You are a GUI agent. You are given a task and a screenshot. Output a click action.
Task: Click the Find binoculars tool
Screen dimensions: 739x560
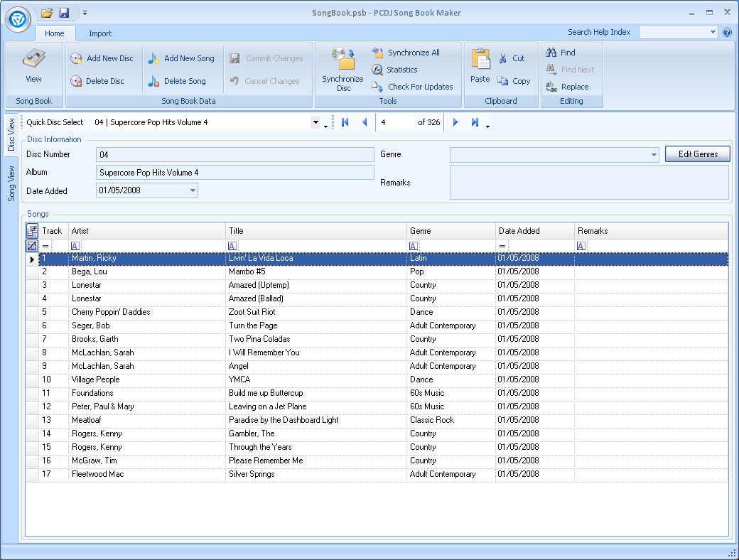point(552,53)
